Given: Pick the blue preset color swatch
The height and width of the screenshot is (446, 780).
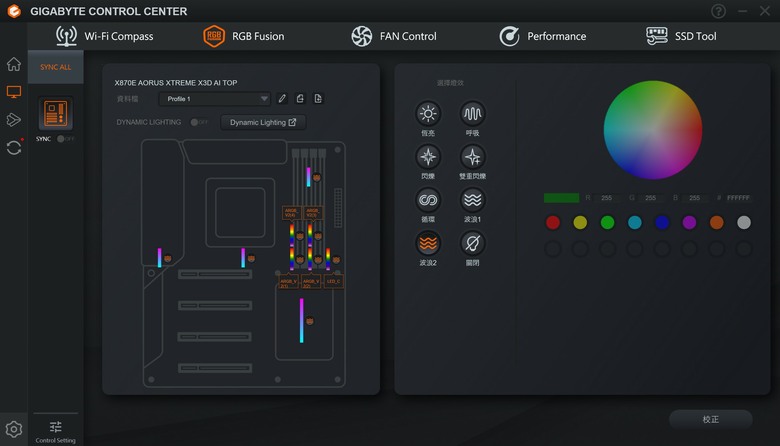Looking at the screenshot, I should [x=662, y=222].
